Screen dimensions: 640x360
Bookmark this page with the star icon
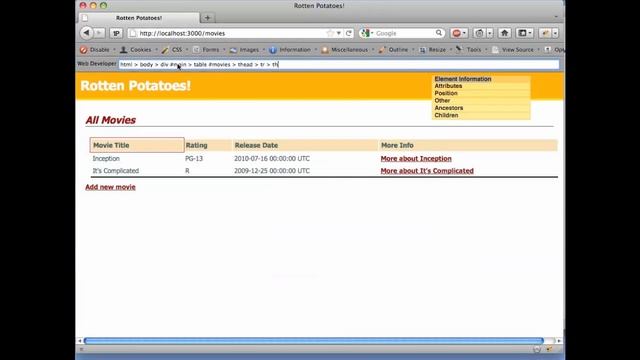(330, 33)
